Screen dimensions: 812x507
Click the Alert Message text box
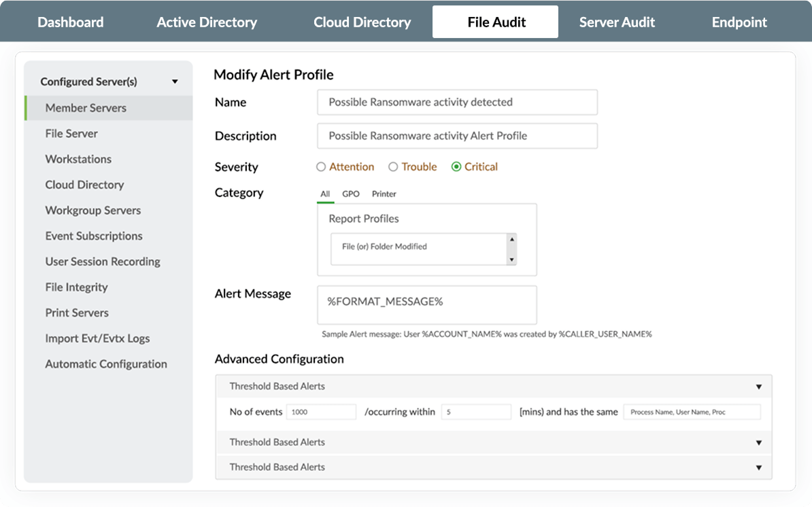coord(427,304)
